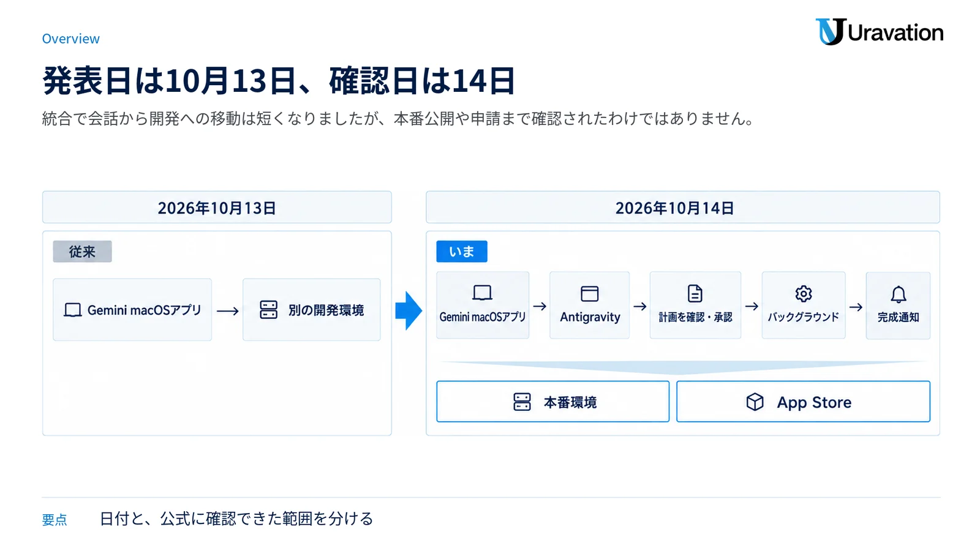Viewport: 980px width, 551px height.
Task: Click the title "発表日は10月13日、確認日は14日"
Action: click(279, 81)
